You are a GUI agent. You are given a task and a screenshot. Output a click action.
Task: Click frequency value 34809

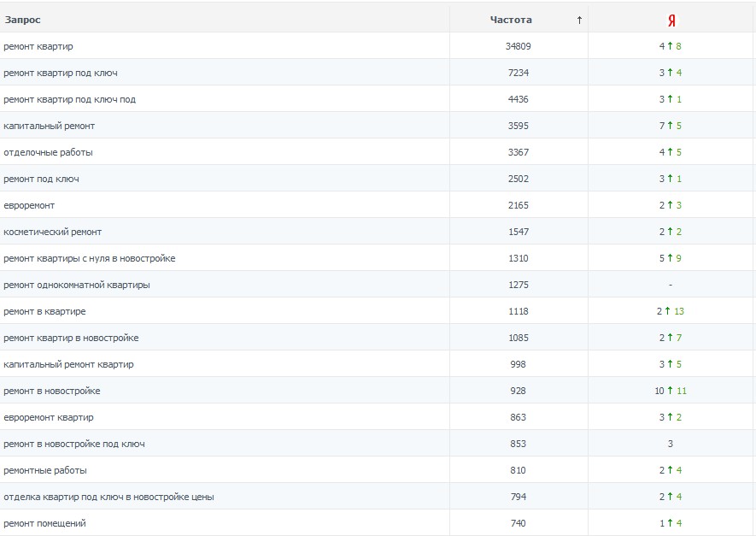point(519,46)
